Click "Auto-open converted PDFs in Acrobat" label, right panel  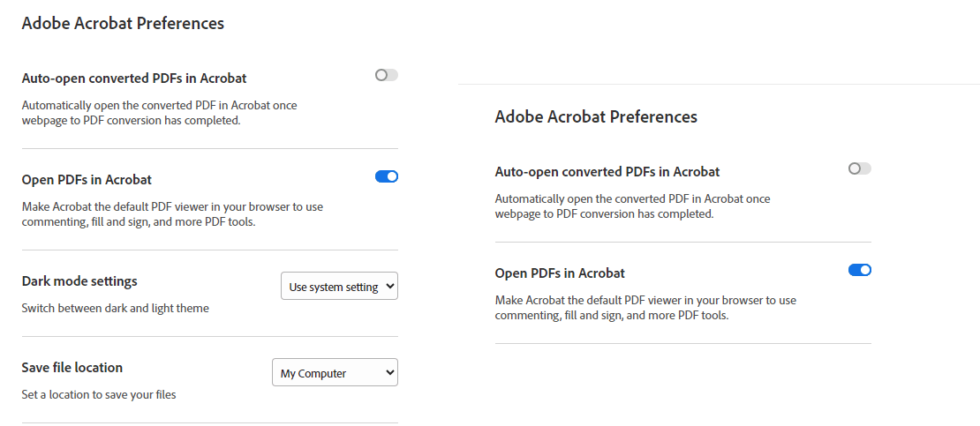[x=607, y=172]
